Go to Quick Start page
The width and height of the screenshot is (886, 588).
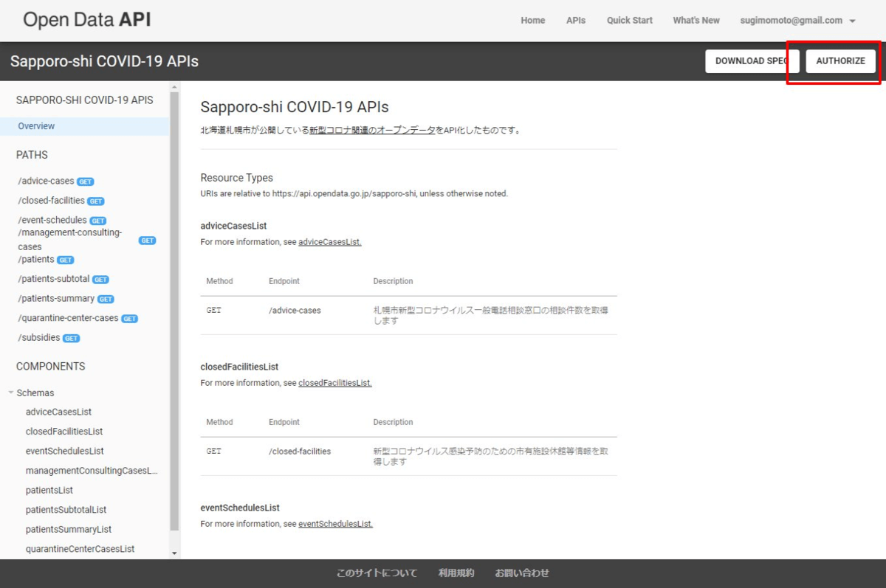pos(630,21)
